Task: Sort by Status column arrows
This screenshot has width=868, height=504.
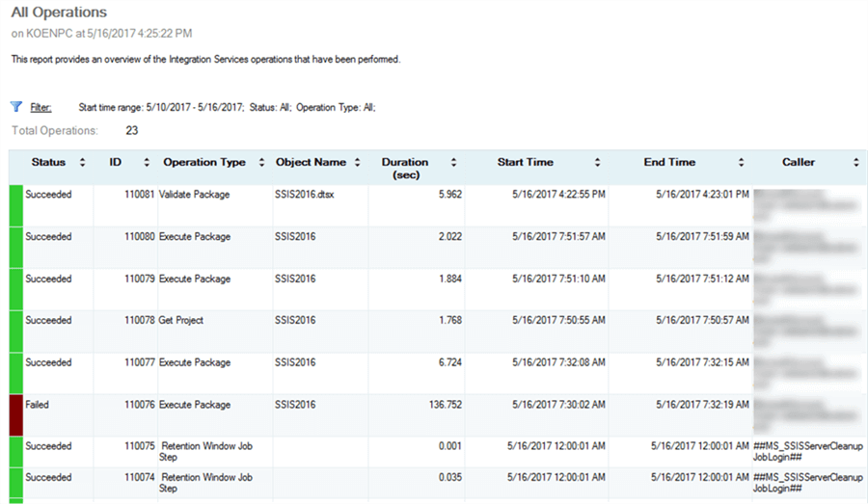Action: 83,163
